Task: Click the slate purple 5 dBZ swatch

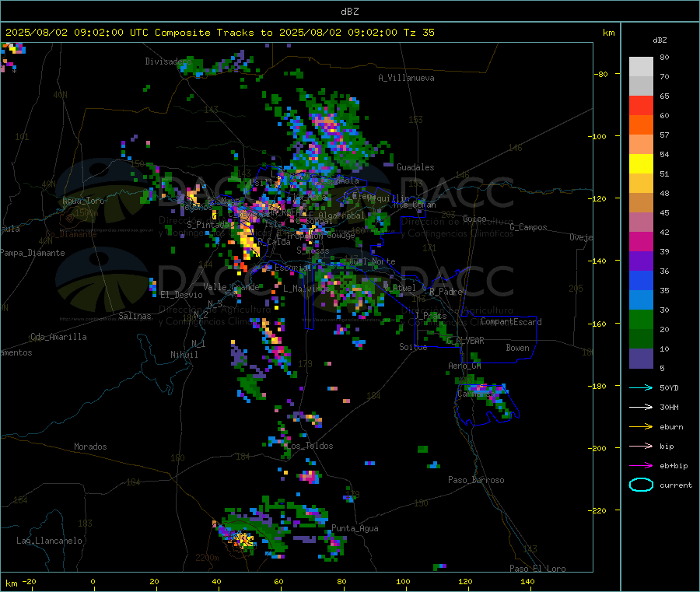Action: [x=641, y=359]
